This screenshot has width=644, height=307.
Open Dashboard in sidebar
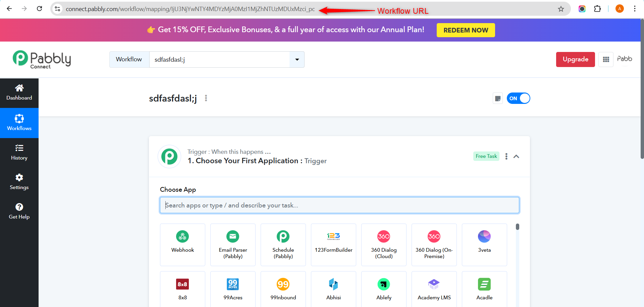click(x=19, y=93)
